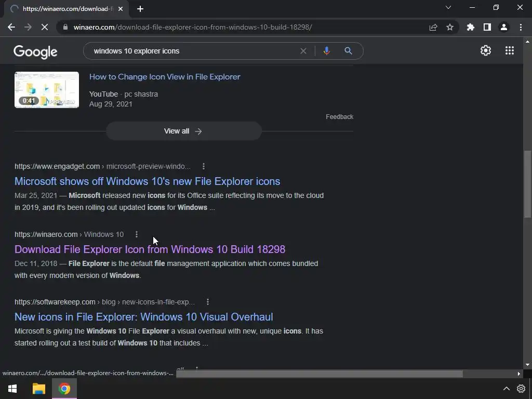Click the softwarekeep.com URL breadcrumb
Screen dimensions: 532x399
point(104,302)
